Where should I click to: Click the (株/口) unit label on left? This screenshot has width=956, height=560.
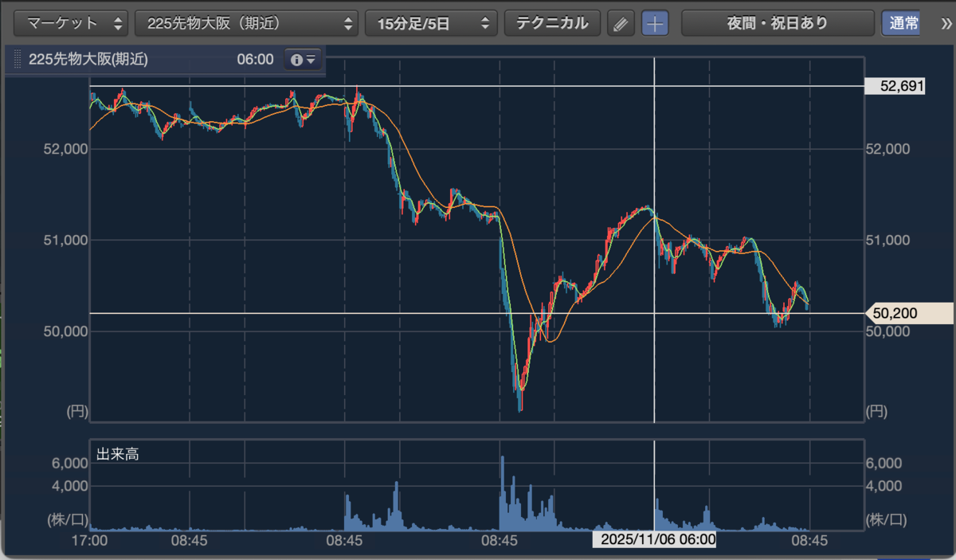click(x=68, y=519)
